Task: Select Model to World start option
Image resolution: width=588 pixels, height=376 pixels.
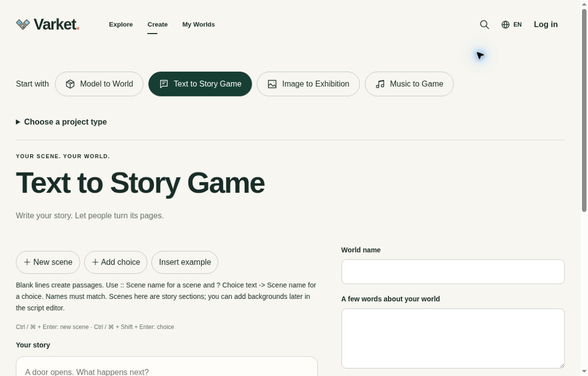Action: tap(99, 84)
